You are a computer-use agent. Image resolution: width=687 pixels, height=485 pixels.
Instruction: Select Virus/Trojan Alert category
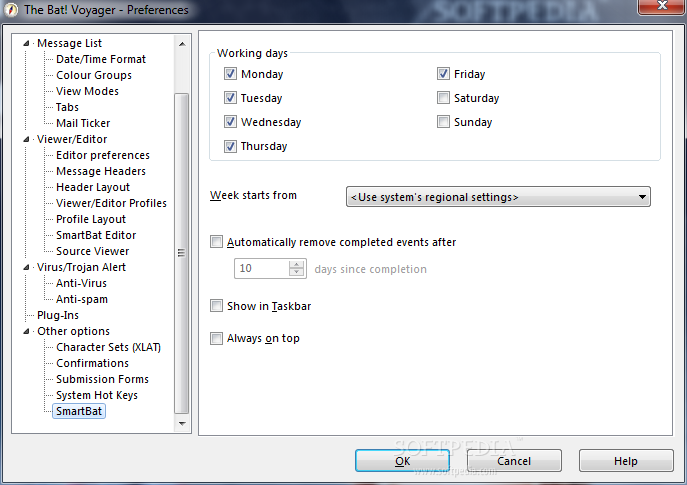click(x=81, y=267)
